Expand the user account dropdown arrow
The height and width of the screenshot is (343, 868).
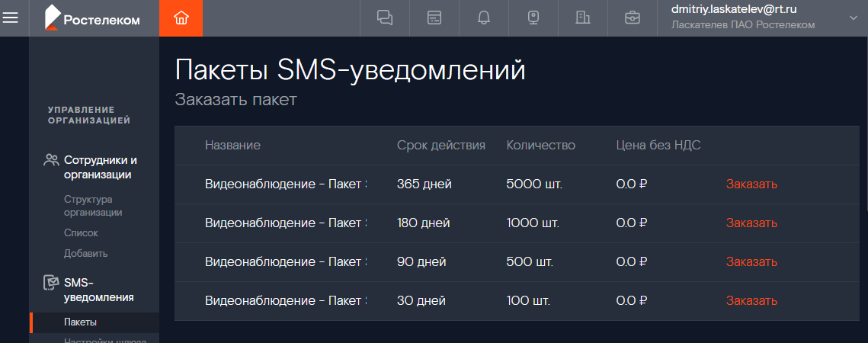click(853, 18)
